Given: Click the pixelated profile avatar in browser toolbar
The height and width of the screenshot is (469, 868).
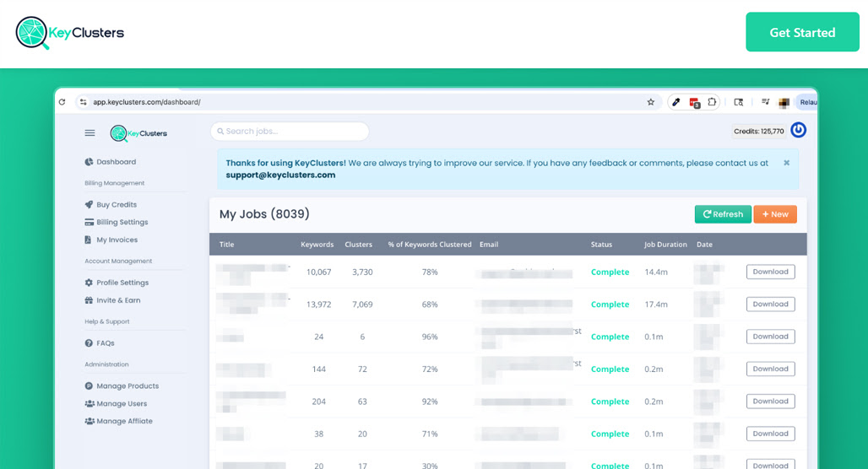Looking at the screenshot, I should coord(784,102).
